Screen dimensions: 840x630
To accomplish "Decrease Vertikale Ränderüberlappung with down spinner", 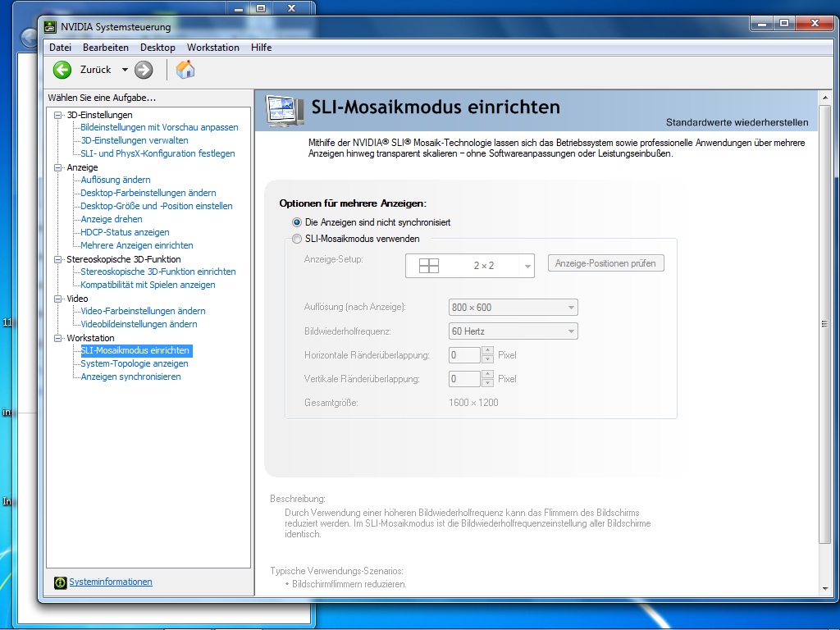I will [x=487, y=382].
